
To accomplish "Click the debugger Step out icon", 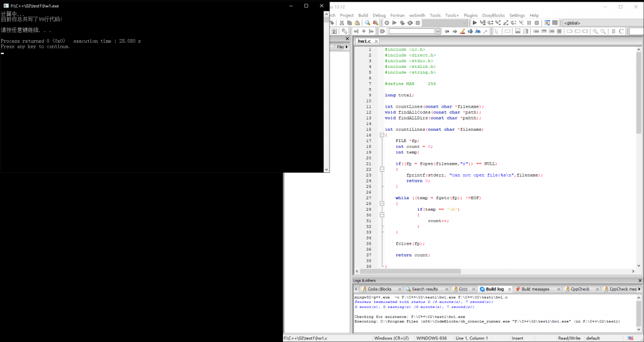I will pyautogui.click(x=506, y=23).
